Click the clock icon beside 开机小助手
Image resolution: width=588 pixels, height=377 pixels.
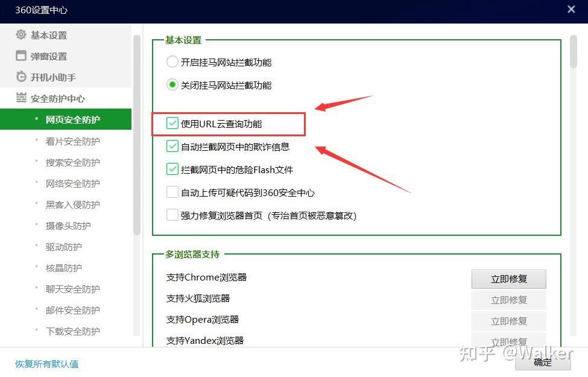21,77
